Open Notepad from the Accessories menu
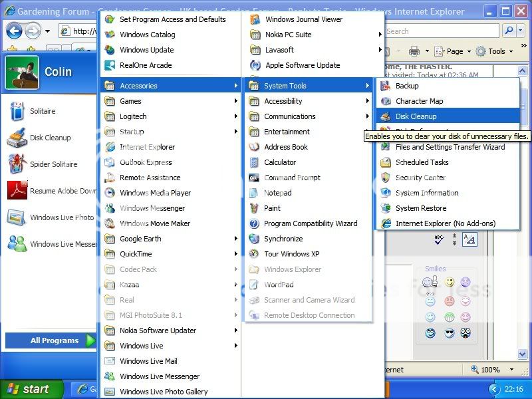The width and height of the screenshot is (532, 399). pos(277,193)
